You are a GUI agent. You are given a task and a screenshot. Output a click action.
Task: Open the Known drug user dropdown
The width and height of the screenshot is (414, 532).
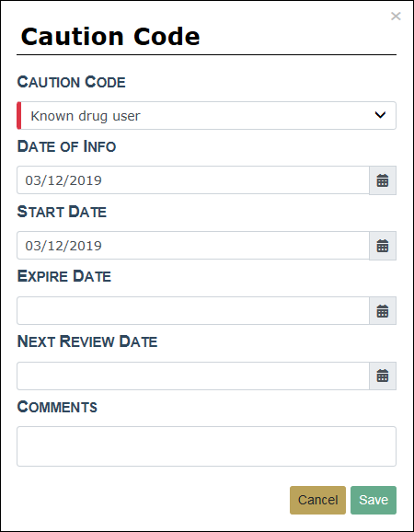coord(206,116)
